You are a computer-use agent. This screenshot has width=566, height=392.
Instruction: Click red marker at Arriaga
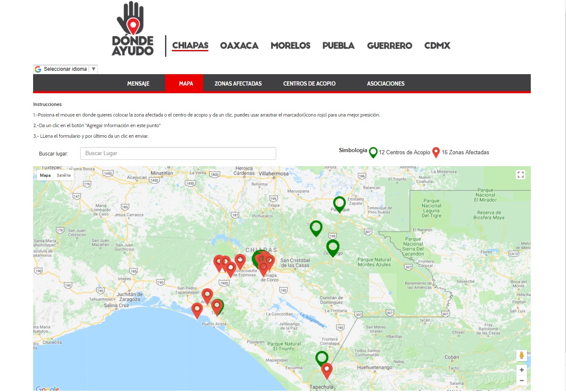207,296
